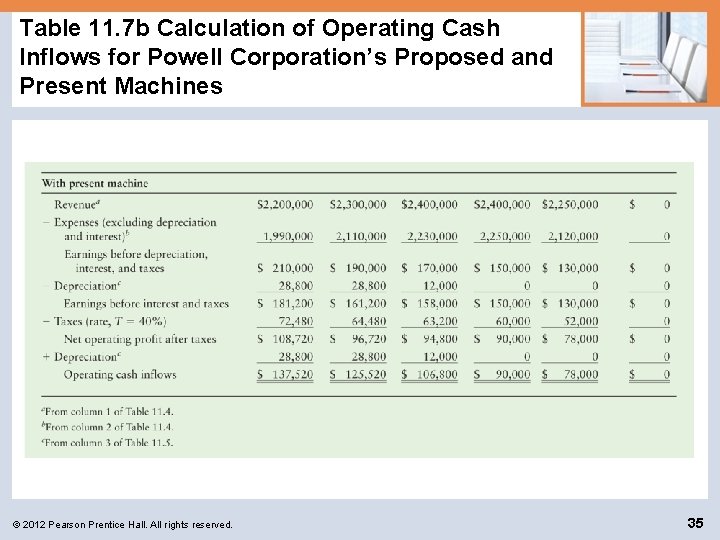The height and width of the screenshot is (540, 720).
Task: Click footnote 'From column 3 of Table 11.5.'
Action: pos(108,443)
